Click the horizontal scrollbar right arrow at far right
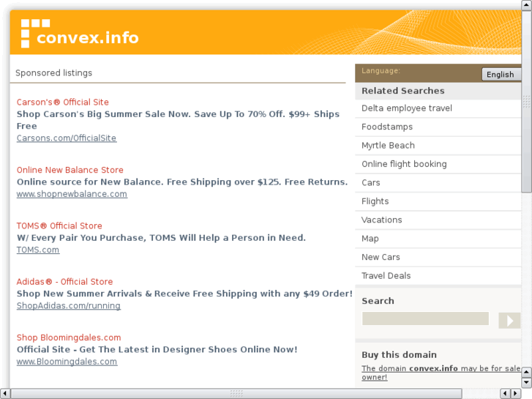This screenshot has width=532, height=399. coord(516,393)
